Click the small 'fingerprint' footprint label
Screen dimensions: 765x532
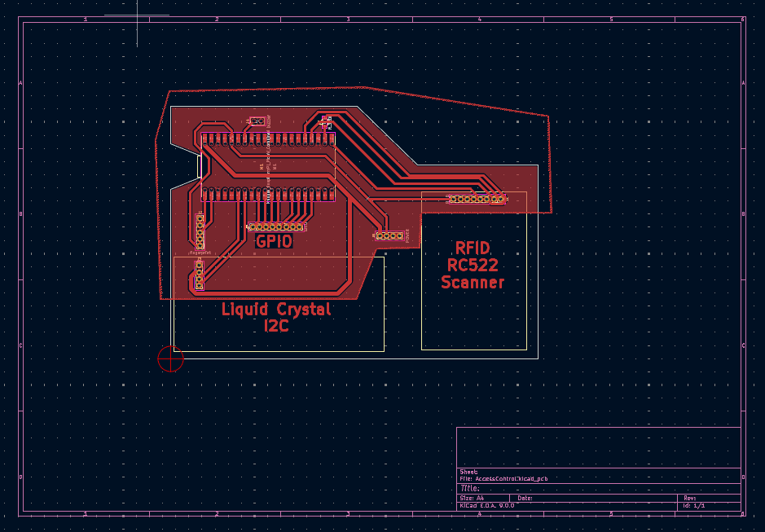(200, 253)
